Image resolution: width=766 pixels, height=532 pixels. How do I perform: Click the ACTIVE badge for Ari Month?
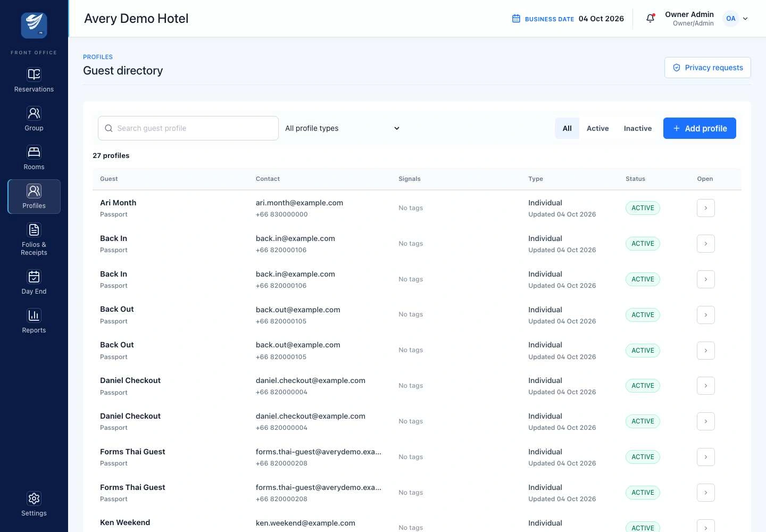(x=643, y=208)
